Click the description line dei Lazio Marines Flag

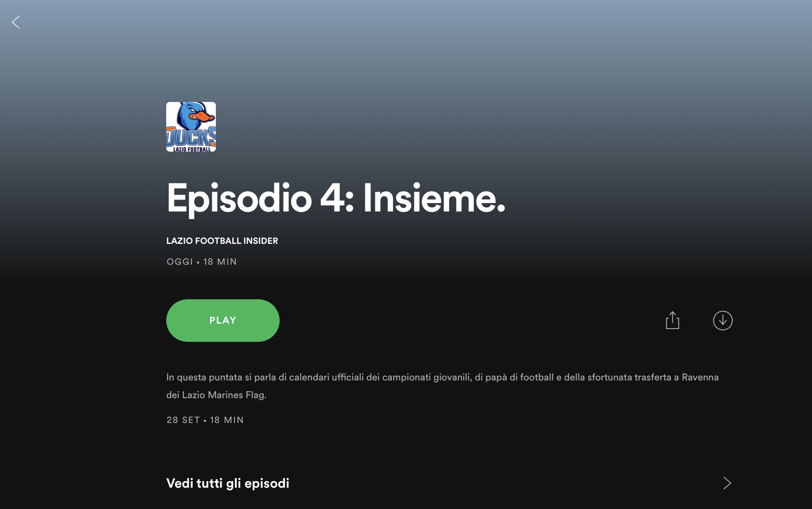[216, 395]
